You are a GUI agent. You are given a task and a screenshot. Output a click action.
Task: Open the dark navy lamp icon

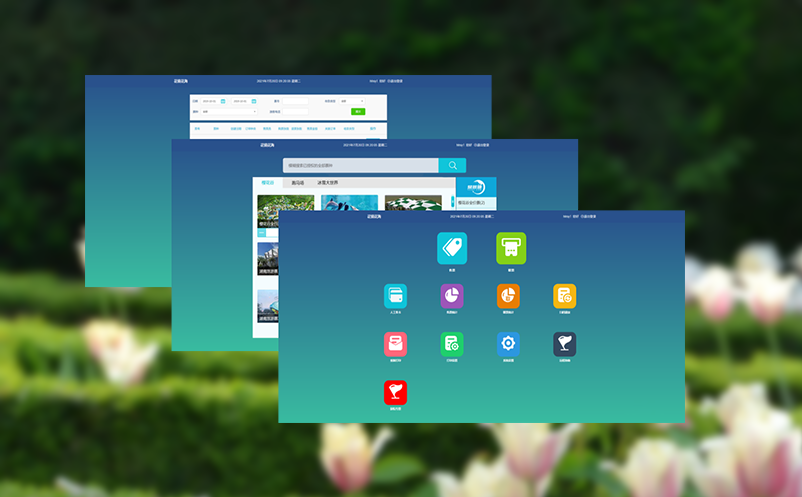point(565,344)
